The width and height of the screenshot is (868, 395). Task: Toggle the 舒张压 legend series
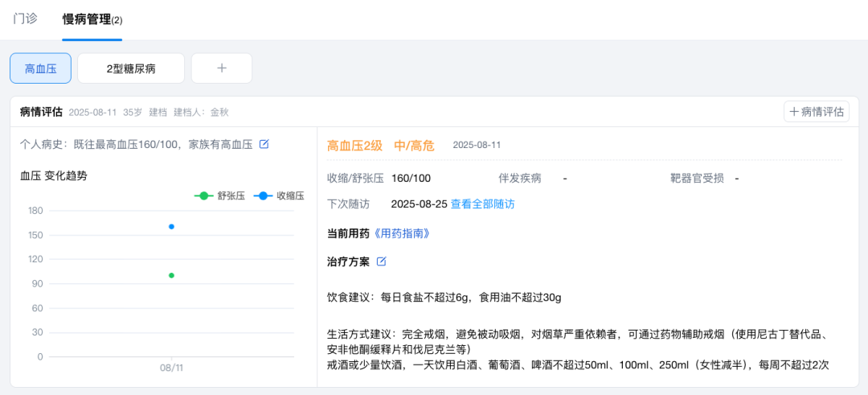pos(219,196)
